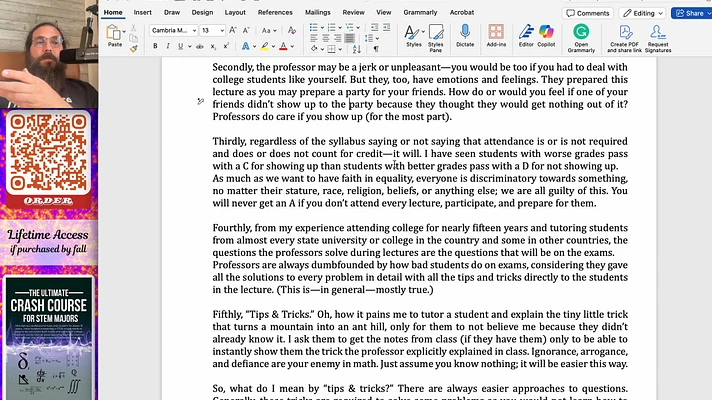Open the Styles gallery
Viewport: 712px width, 400px height.
coord(414,36)
